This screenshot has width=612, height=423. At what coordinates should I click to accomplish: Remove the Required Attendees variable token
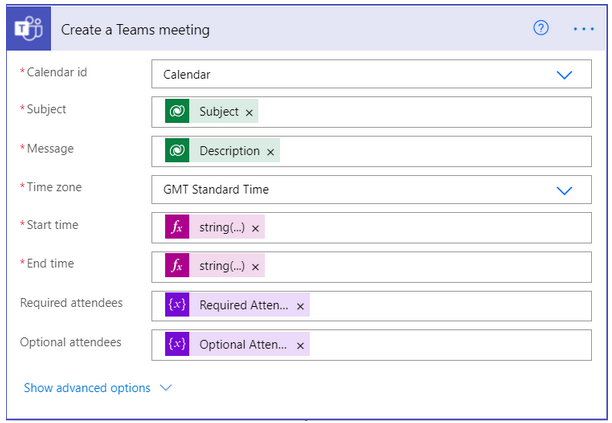pos(300,306)
